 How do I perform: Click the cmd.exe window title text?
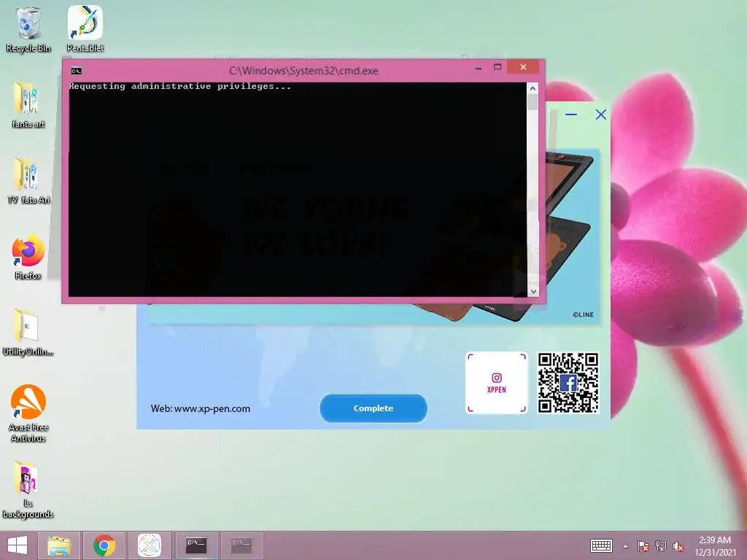pyautogui.click(x=303, y=71)
